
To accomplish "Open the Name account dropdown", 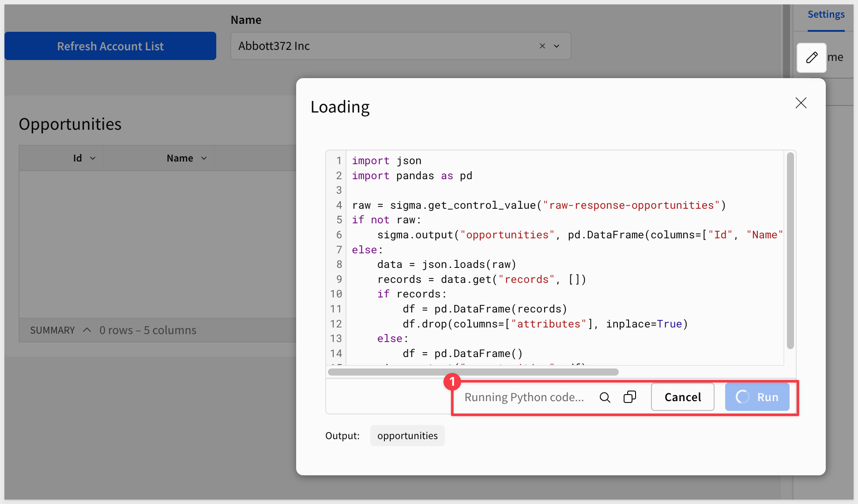I will [557, 46].
